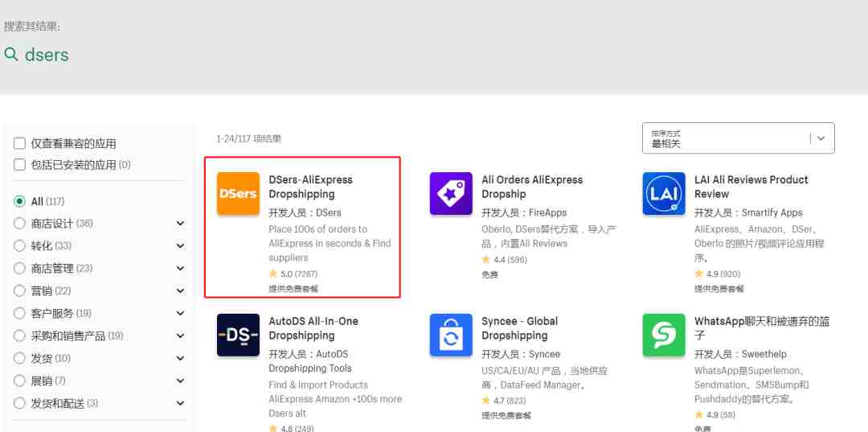Click '开发人员：Sweethelp' developer text
Screen dimensions: 868x432
(740, 354)
